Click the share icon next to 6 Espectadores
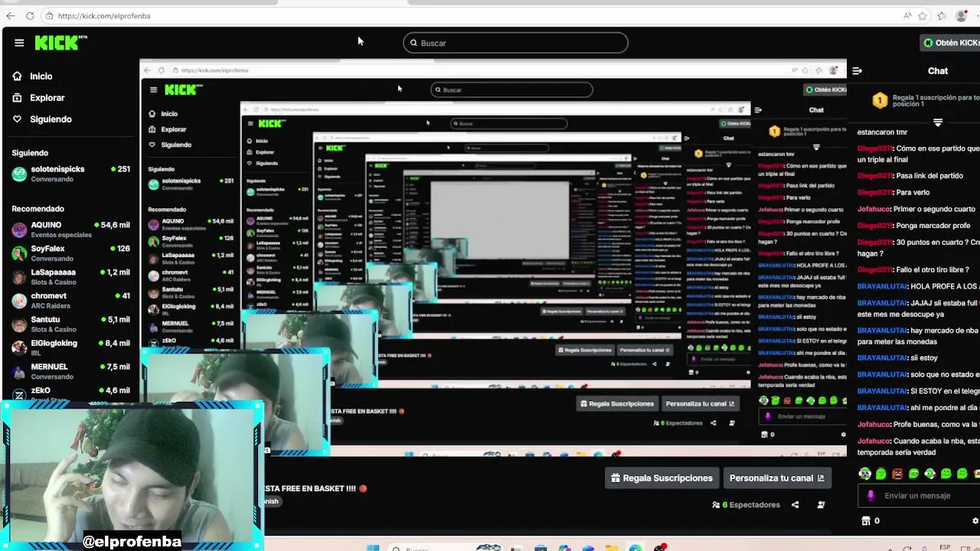Screen dimensions: 980x551 pos(795,505)
